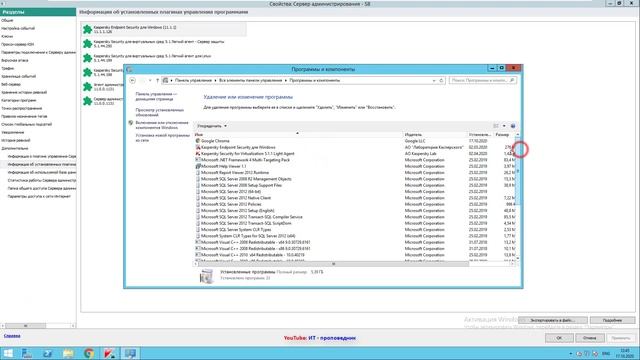Viewport: 640px width, 360px height.
Task: Open the Traffic section in the sidebar
Action: (7, 69)
